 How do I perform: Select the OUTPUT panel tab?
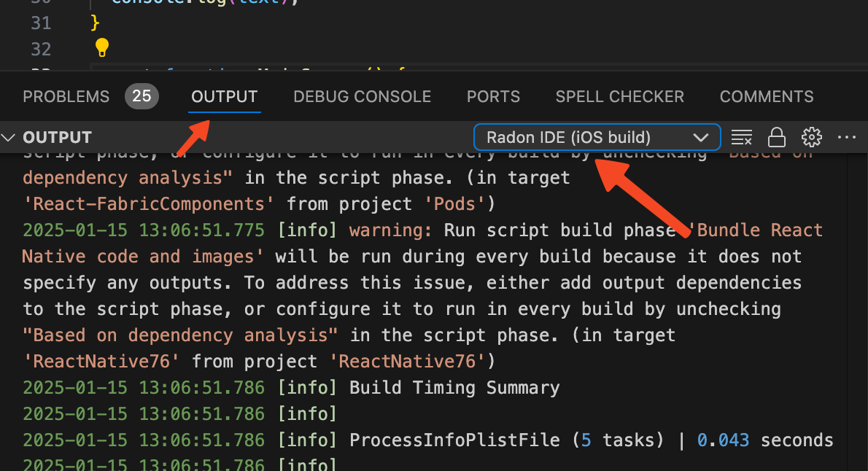[x=224, y=96]
